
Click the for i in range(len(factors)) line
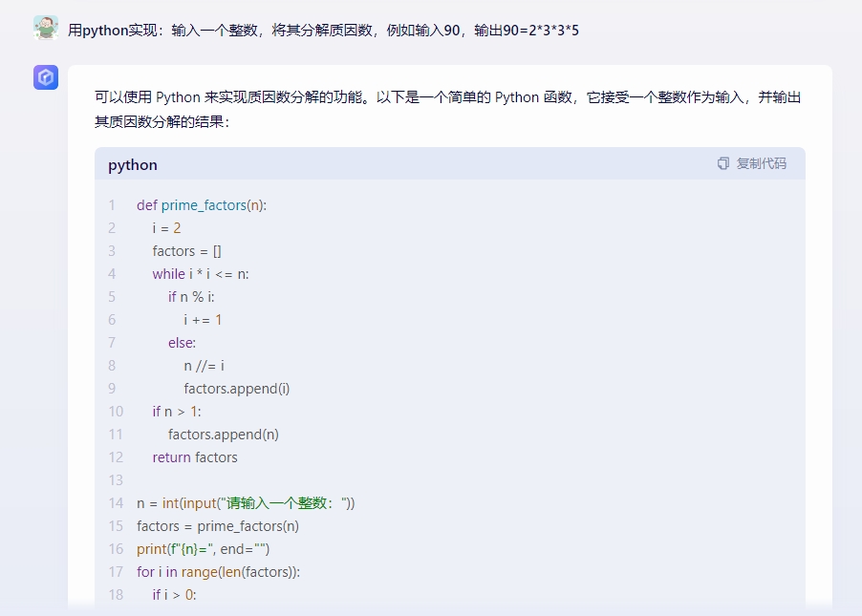219,572
